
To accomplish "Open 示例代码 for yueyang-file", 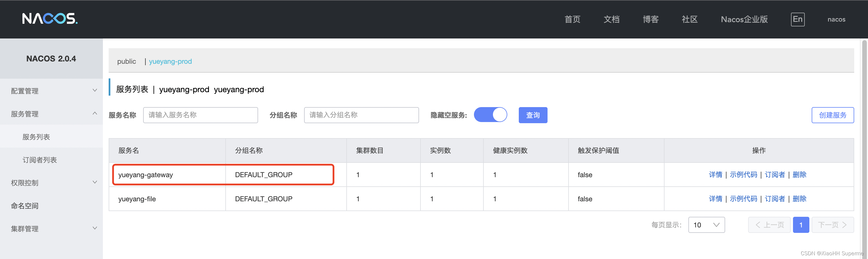I will point(743,199).
